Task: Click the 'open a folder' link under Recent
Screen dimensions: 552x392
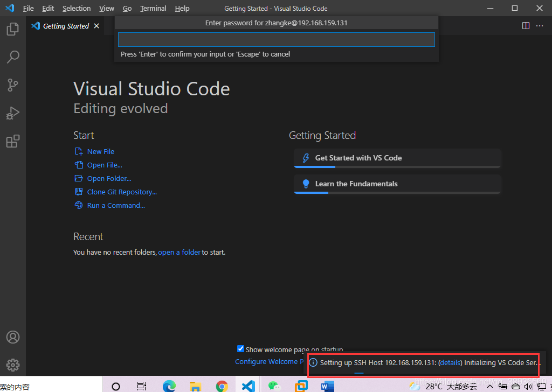Action: click(179, 252)
